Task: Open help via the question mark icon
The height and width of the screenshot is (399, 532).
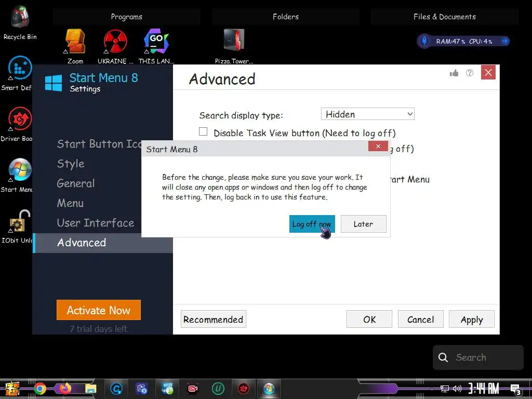Action: 470,73
